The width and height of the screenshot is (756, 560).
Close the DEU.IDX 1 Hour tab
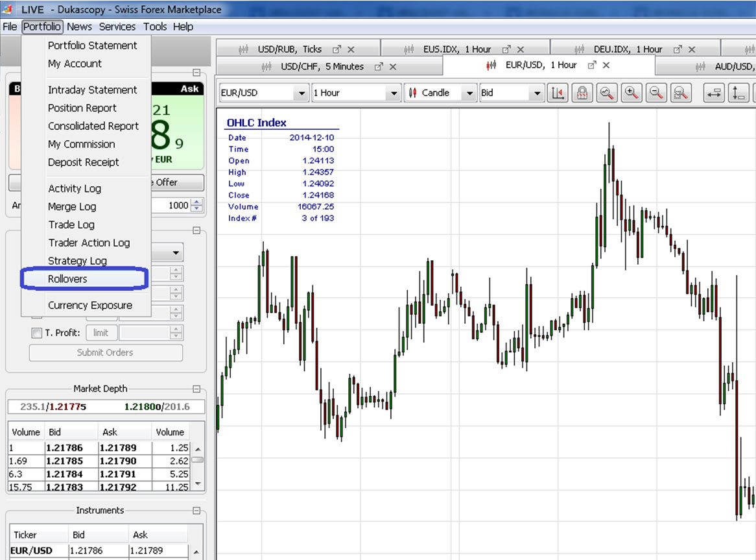pyautogui.click(x=692, y=49)
